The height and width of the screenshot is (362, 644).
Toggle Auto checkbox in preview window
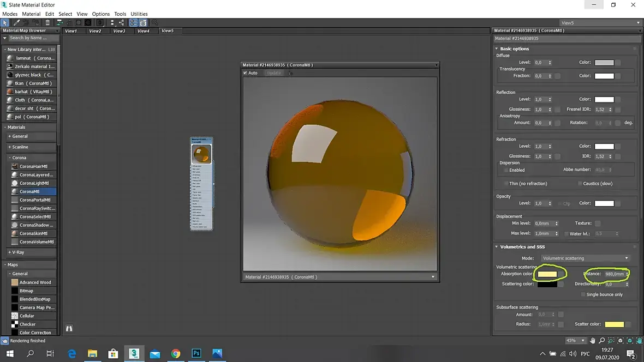pos(245,73)
